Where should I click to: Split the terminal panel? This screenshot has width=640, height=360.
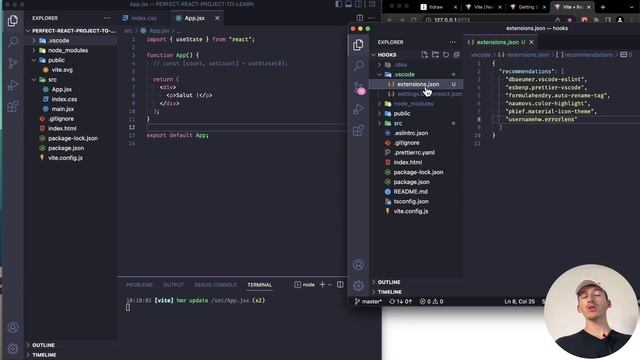(340, 284)
